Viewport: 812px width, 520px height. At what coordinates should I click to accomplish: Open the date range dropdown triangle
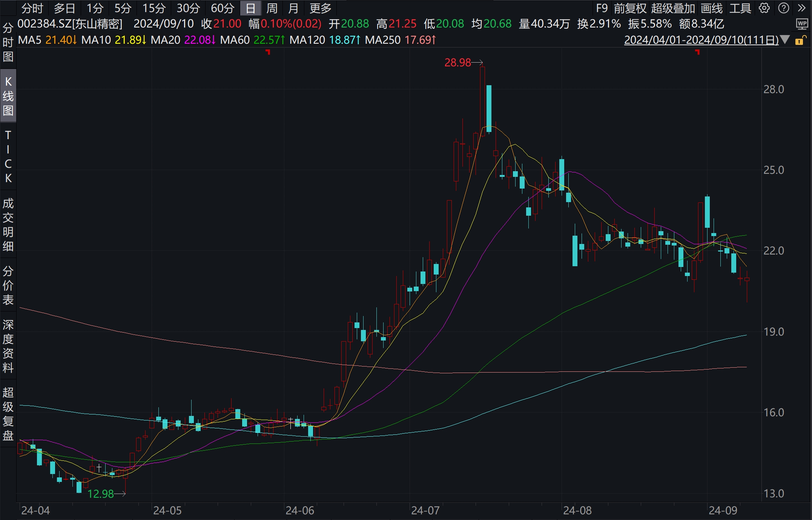click(785, 40)
